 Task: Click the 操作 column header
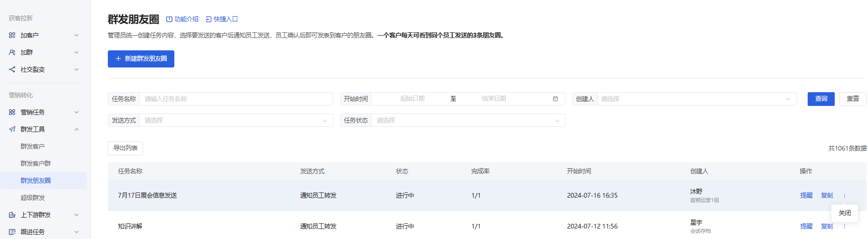(806, 172)
